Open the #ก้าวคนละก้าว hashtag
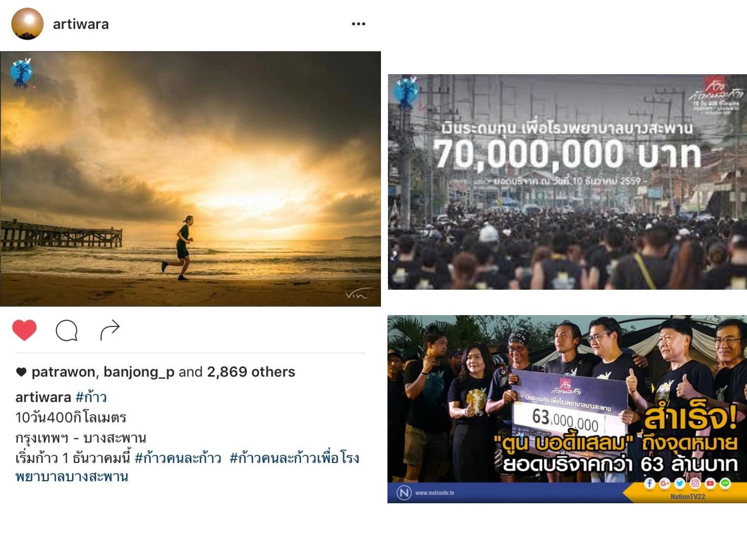 (x=178, y=457)
